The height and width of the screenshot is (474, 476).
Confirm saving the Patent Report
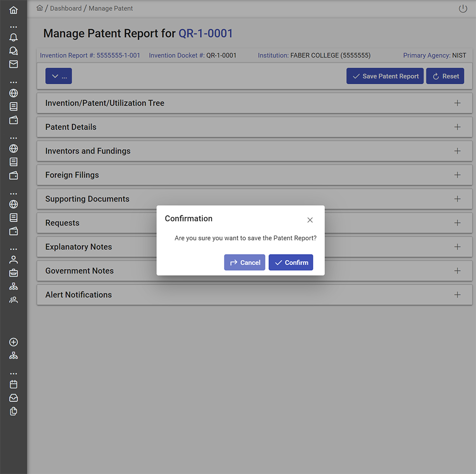point(291,263)
